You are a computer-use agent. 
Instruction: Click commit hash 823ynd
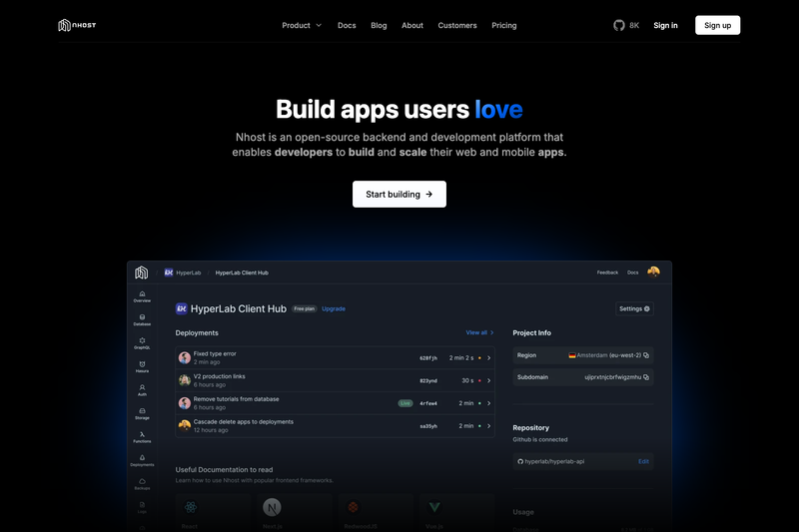[x=428, y=381]
